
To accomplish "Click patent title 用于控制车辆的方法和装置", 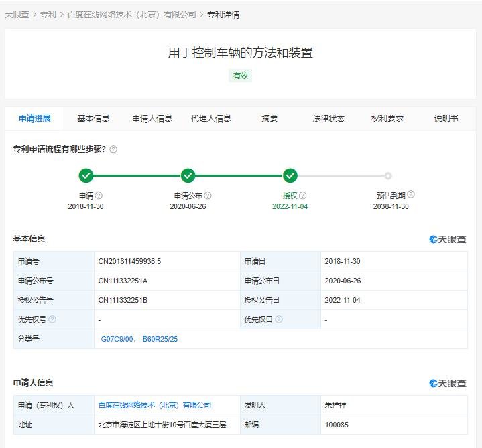I will click(x=241, y=53).
